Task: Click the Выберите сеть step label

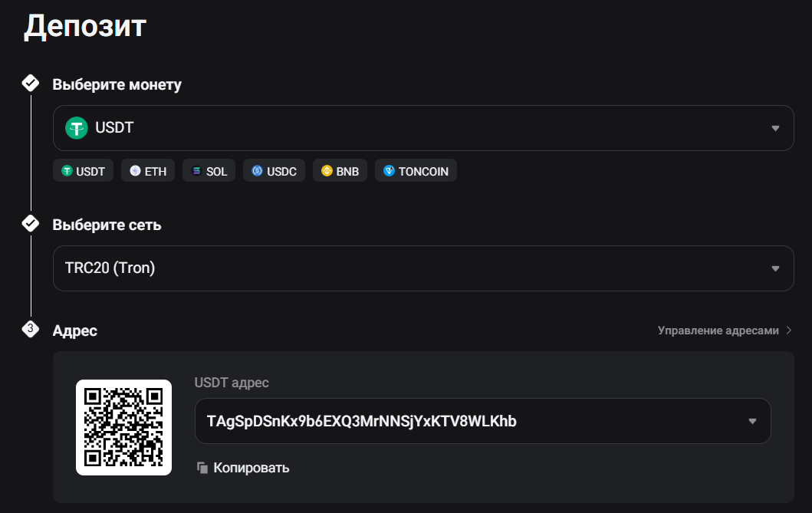Action: (107, 225)
